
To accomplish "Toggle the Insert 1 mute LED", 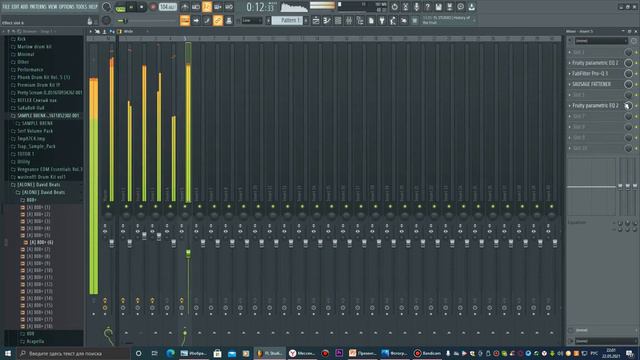I will pyautogui.click(x=126, y=207).
